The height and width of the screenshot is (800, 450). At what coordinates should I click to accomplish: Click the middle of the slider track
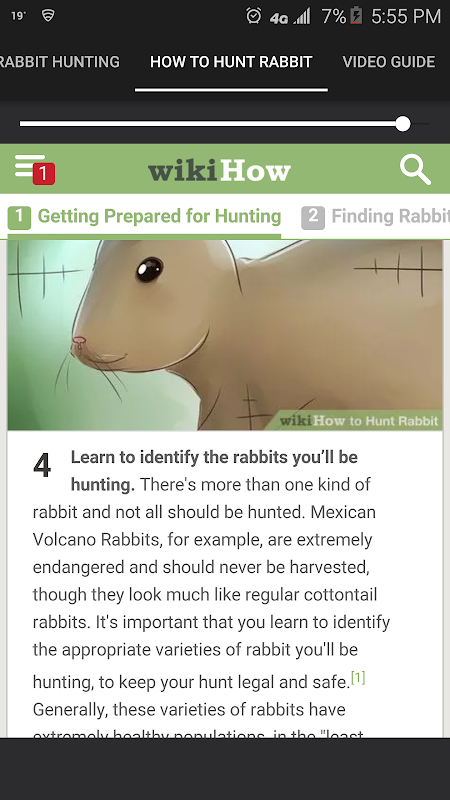coord(224,123)
